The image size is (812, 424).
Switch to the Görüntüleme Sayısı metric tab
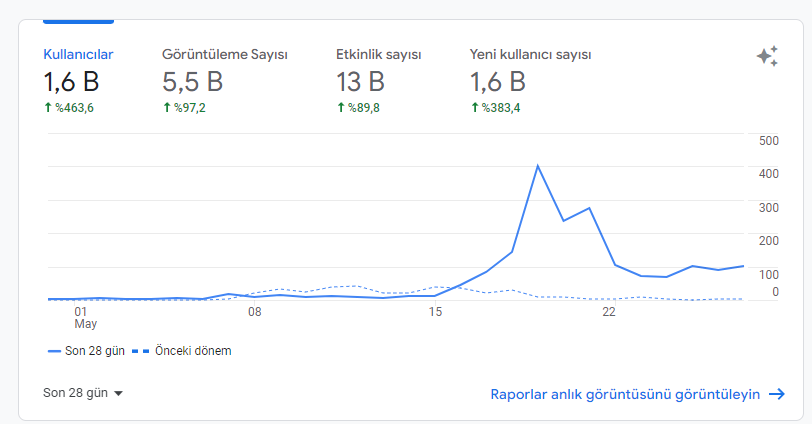point(225,80)
